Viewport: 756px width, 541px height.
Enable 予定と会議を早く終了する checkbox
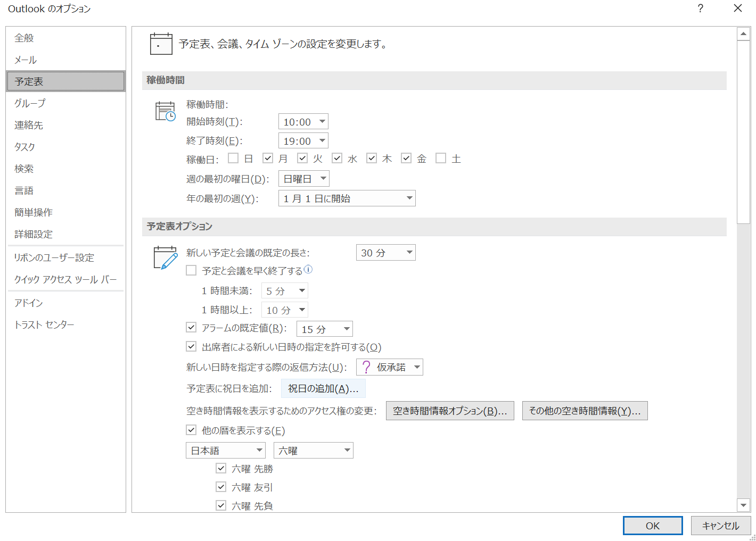[191, 270]
